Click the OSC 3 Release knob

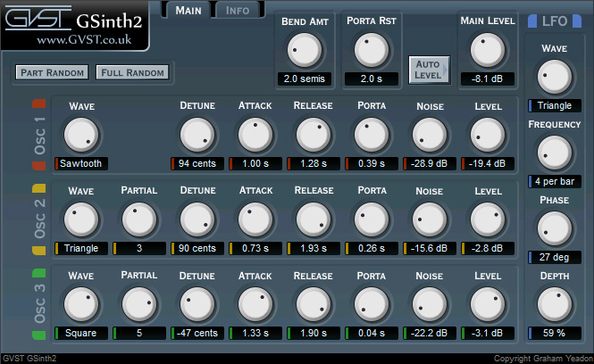pos(314,304)
